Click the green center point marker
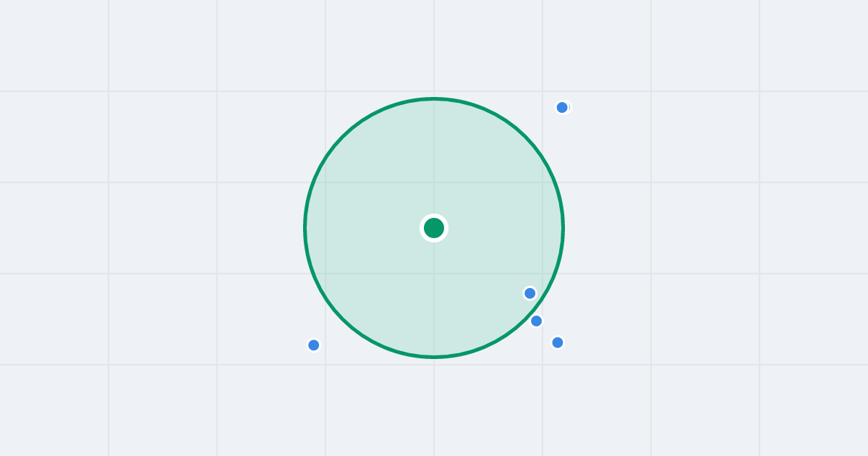 (x=434, y=228)
